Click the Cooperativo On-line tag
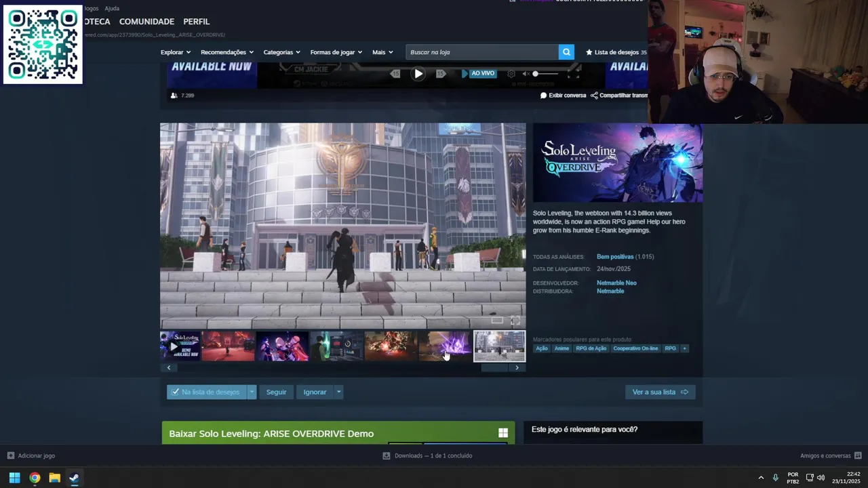This screenshot has height=488, width=868. (635, 348)
